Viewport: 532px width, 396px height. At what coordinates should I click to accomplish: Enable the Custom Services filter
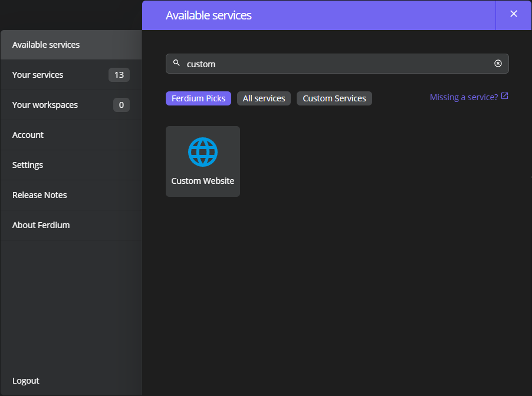(x=334, y=98)
